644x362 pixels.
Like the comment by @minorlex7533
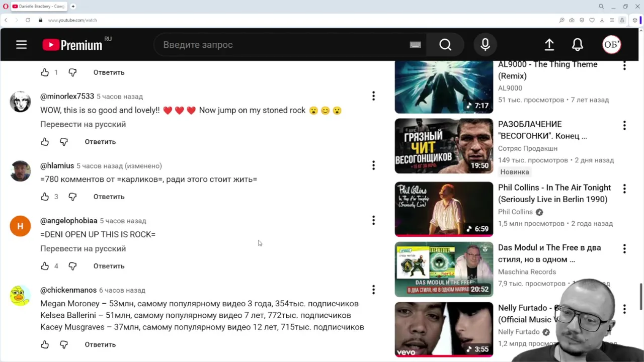[x=45, y=142]
